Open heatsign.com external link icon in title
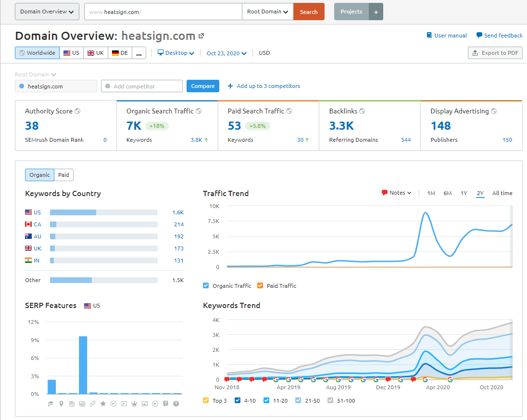 tap(201, 36)
